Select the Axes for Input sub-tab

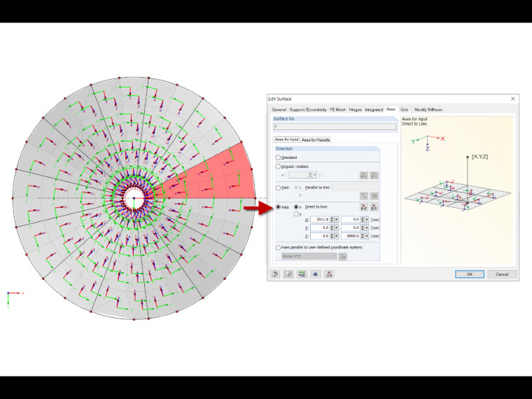point(287,139)
